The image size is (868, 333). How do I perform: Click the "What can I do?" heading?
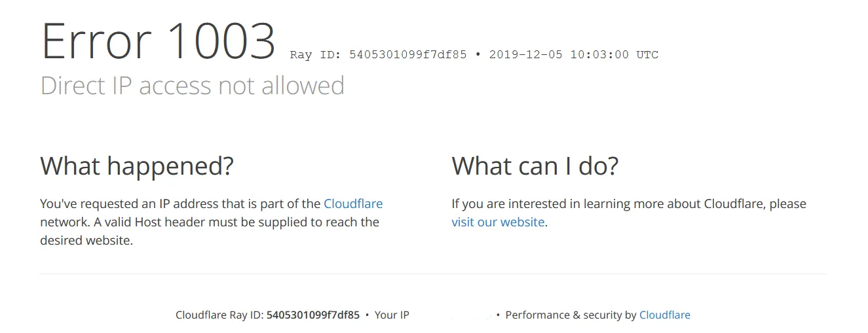tap(535, 166)
